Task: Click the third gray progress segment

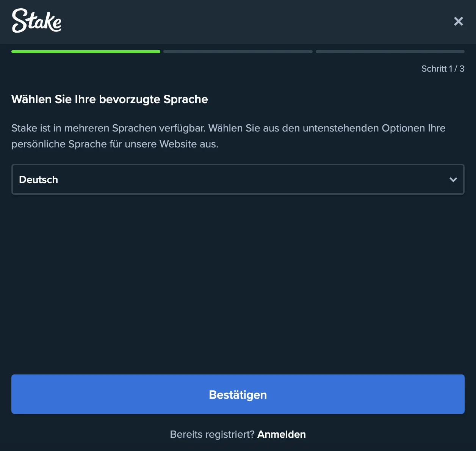Action: pos(390,51)
